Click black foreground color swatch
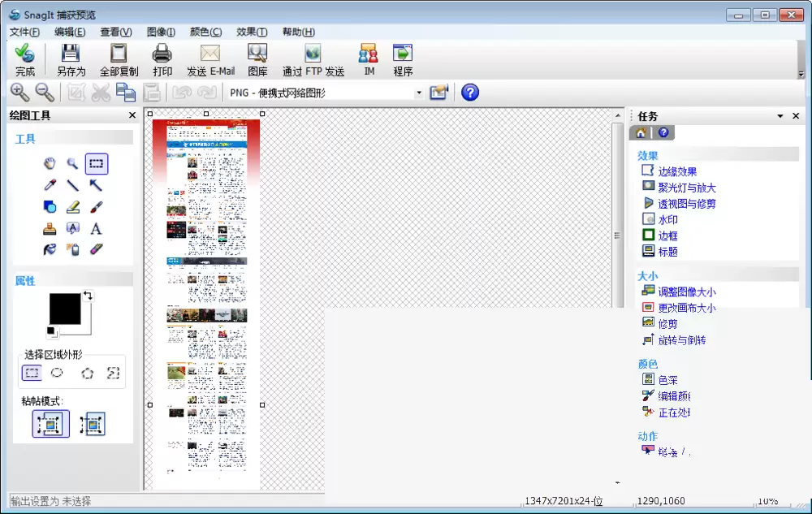 tap(65, 309)
